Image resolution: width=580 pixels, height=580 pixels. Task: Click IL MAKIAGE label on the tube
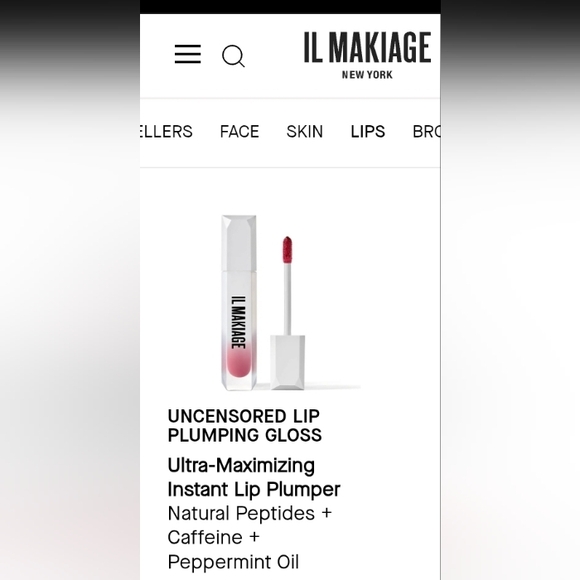point(239,322)
